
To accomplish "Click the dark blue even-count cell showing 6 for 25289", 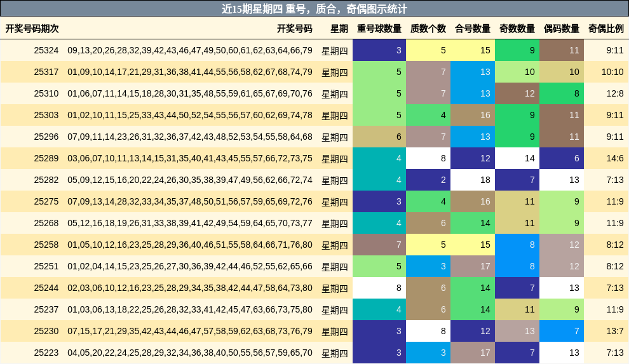I will point(562,158).
